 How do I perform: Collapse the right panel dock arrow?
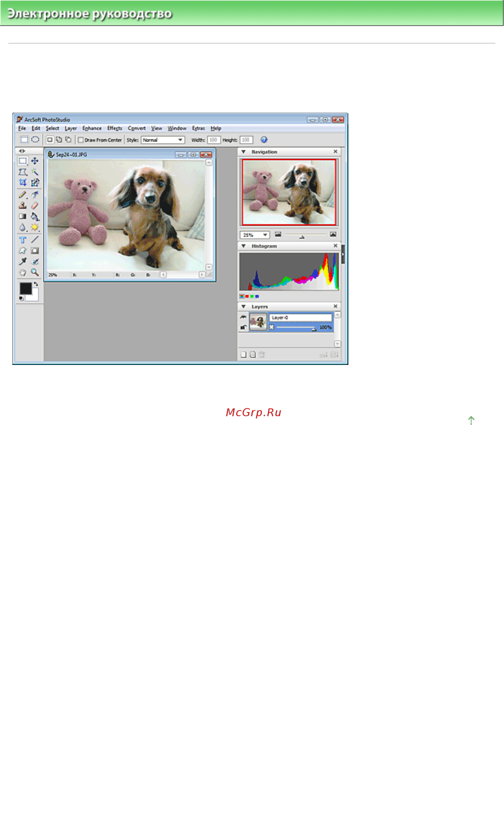click(x=343, y=254)
